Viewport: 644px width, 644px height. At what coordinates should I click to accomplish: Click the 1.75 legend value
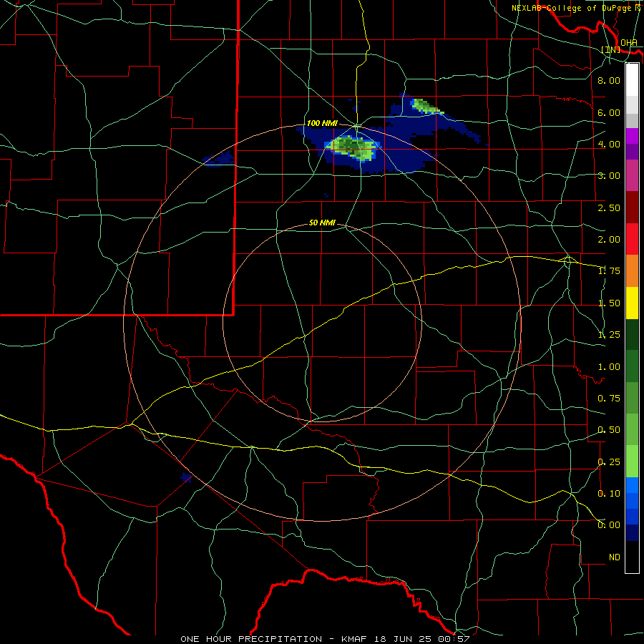point(609,271)
